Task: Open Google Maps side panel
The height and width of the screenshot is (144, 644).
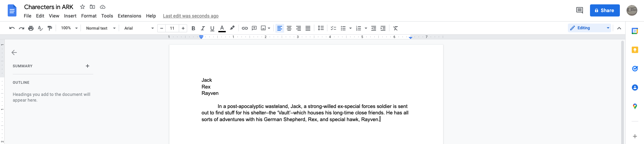Action: [635, 106]
